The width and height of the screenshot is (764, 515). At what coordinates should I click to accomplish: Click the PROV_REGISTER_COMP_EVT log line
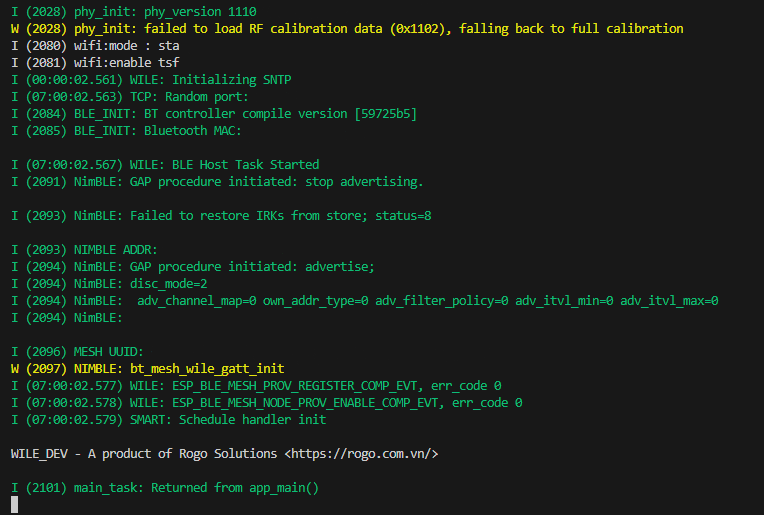click(x=256, y=386)
